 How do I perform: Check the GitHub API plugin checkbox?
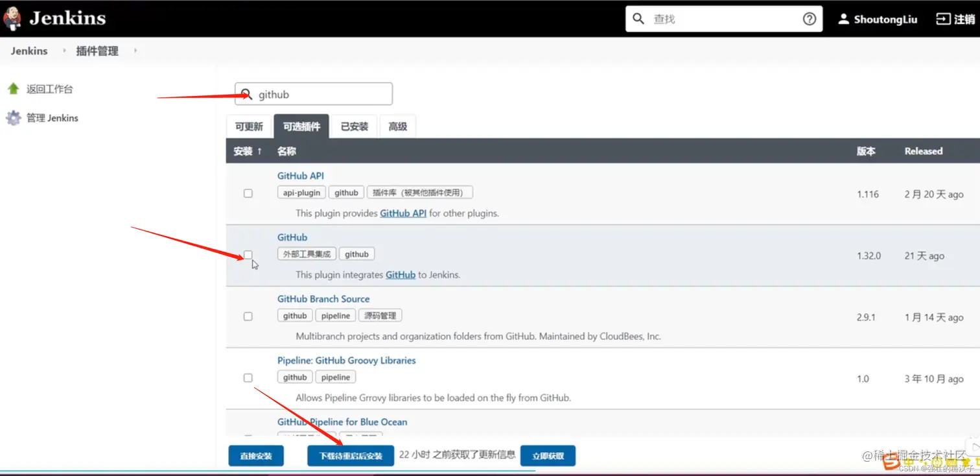tap(248, 193)
